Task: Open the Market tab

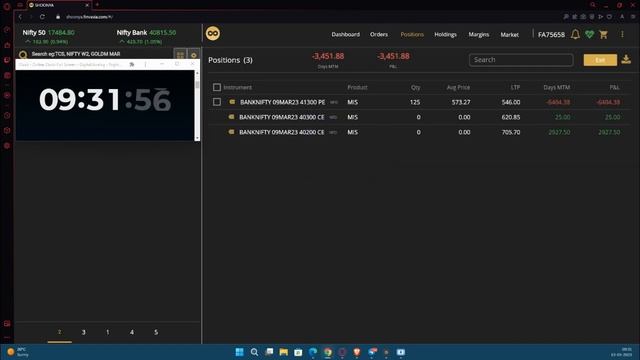Action: click(x=509, y=34)
